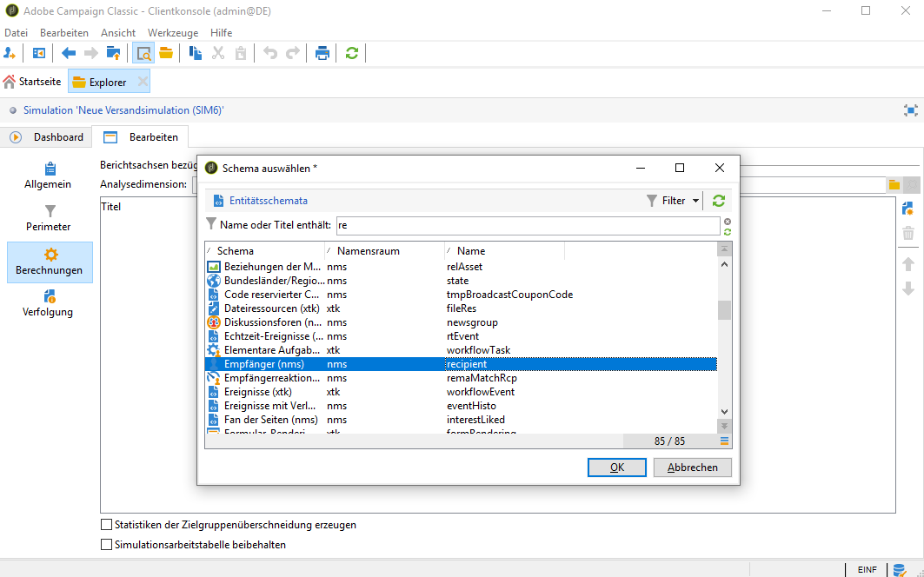The height and width of the screenshot is (577, 924).
Task: Close the Explorer tab
Action: click(x=143, y=82)
